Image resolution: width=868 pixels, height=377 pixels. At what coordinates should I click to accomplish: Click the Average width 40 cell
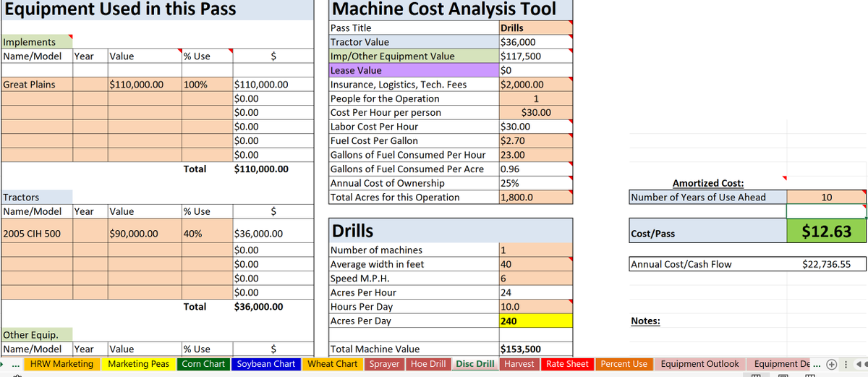click(535, 264)
